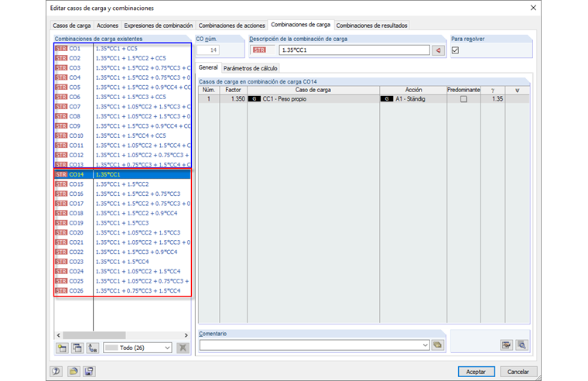
Task: Click the 1.35 gamma value cell
Action: coord(493,99)
